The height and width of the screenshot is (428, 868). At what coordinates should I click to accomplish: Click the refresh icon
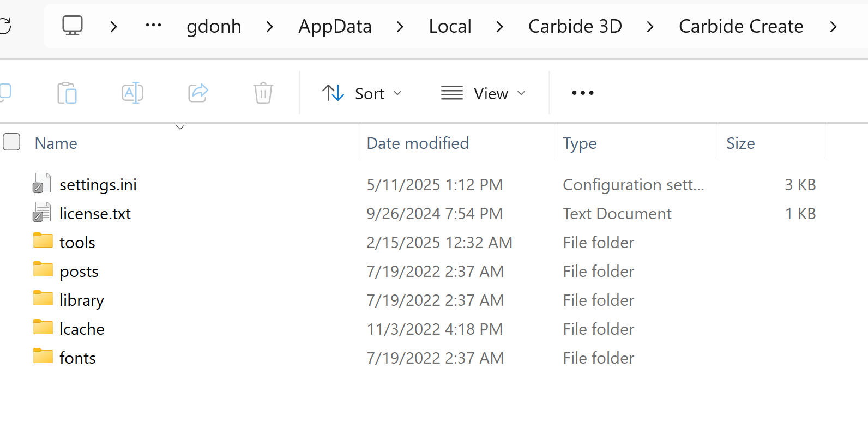click(x=4, y=26)
